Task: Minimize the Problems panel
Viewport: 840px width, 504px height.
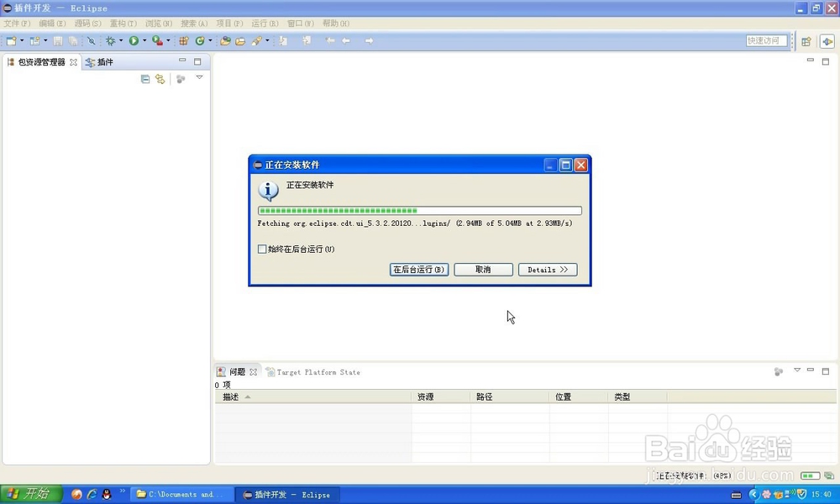Action: [x=811, y=370]
